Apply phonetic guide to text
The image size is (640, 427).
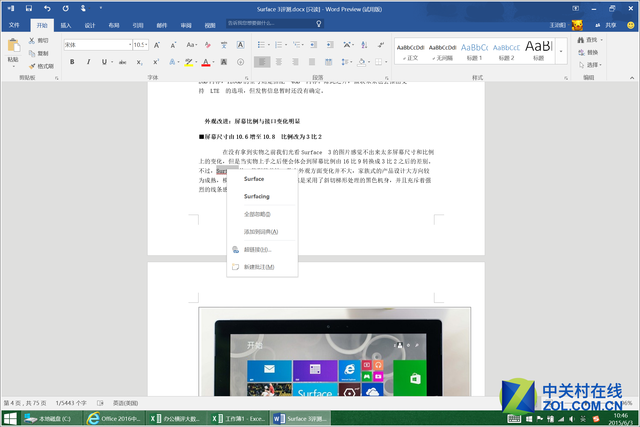[224, 45]
